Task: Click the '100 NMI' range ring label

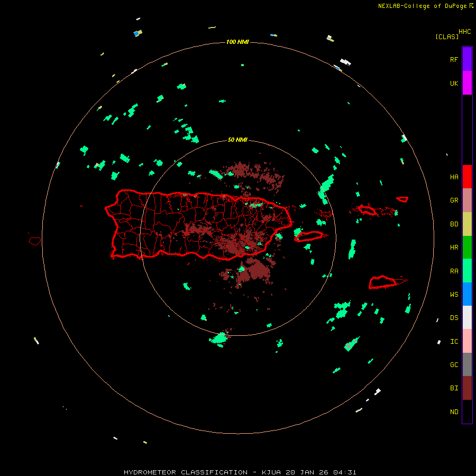Action: [x=237, y=42]
